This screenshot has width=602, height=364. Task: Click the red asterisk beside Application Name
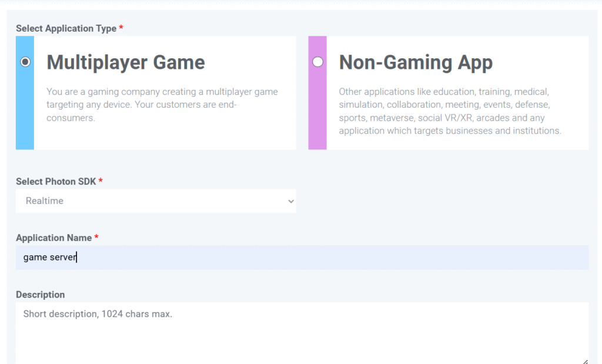coord(96,238)
